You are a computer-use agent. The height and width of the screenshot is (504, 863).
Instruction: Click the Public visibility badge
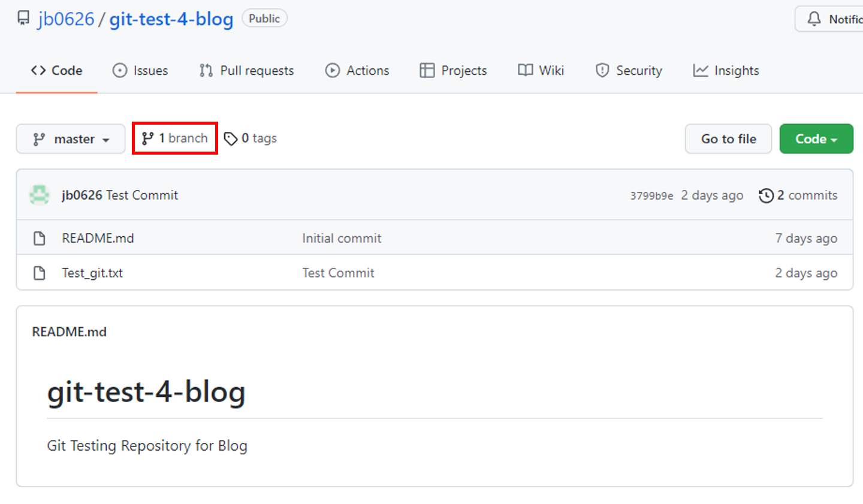264,19
